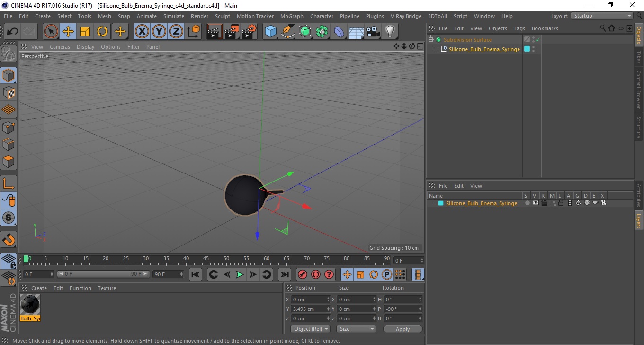Add a Subdivision Surface generator
Image resolution: width=644 pixels, height=345 pixels.
click(x=305, y=32)
